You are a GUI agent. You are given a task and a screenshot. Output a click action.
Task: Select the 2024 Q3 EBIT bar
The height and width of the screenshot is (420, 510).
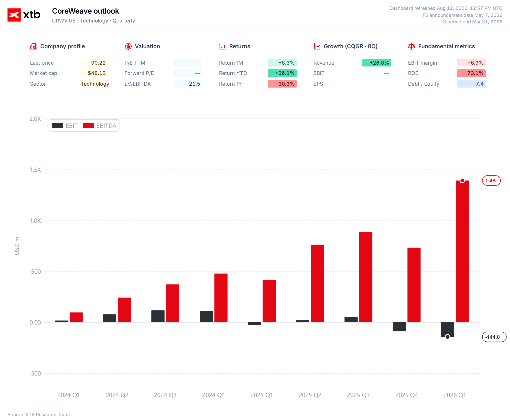[158, 316]
